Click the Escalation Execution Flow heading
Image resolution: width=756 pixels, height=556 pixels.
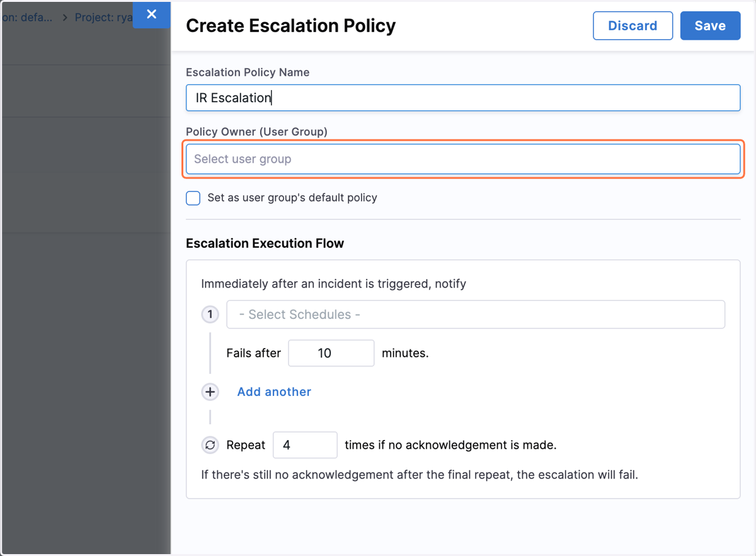[265, 243]
